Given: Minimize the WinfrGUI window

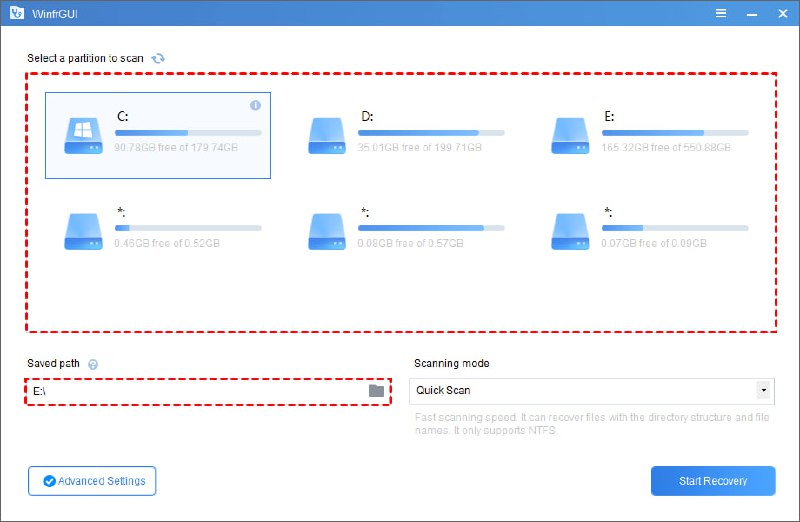Looking at the screenshot, I should 751,13.
